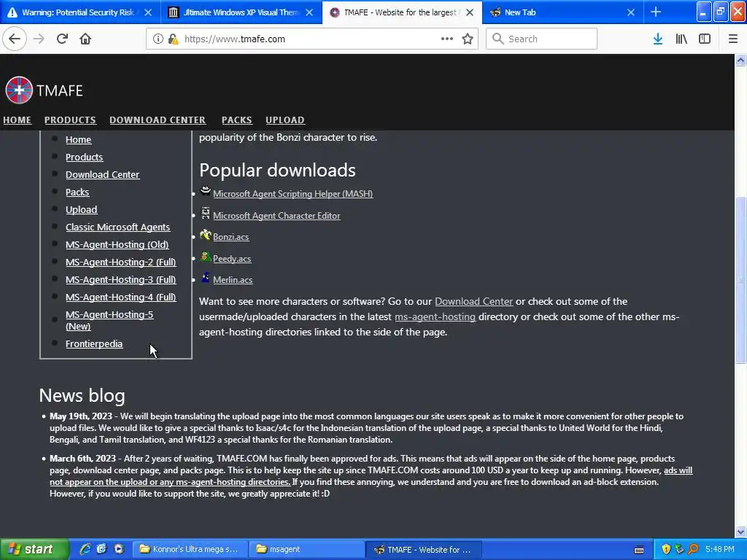Click the padlock warning security icon

(x=174, y=39)
